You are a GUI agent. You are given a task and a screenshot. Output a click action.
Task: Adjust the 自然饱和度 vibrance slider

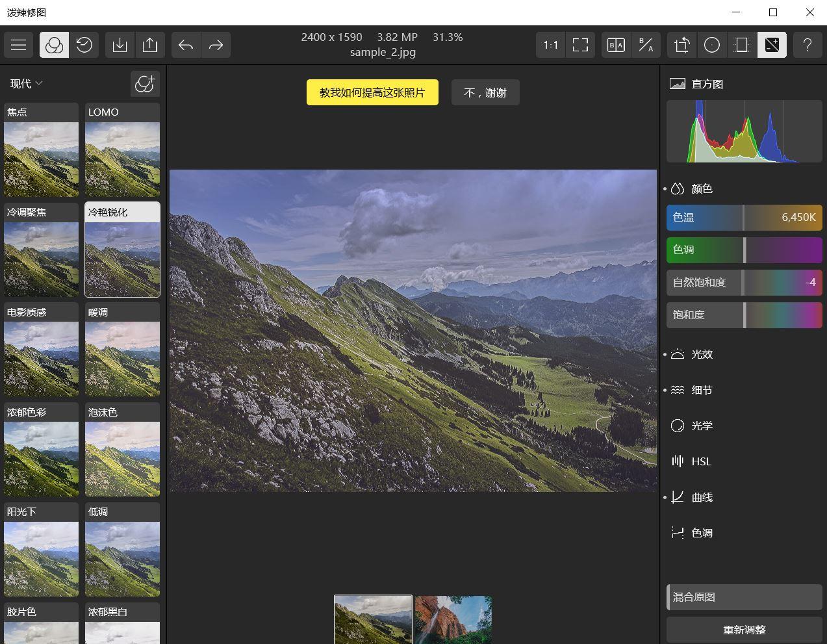(744, 282)
